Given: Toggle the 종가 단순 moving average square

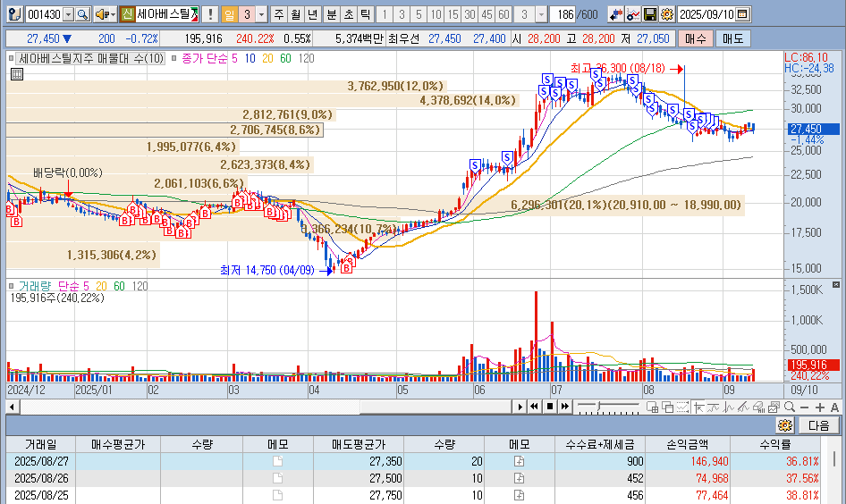Looking at the screenshot, I should [x=173, y=58].
